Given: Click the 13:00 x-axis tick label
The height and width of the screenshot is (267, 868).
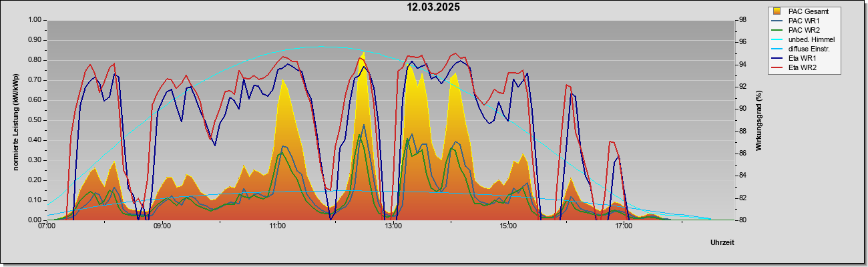Looking at the screenshot, I should 393,226.
